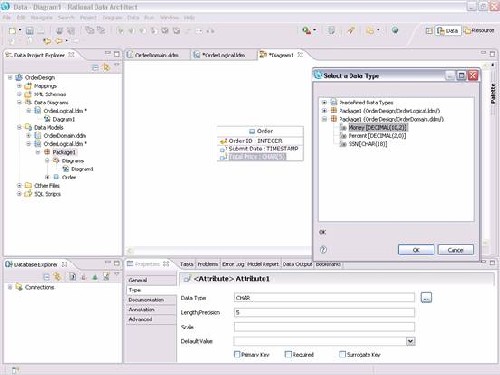Maximize the Data Project Explorer panel
This screenshot has height=375, width=500.
[x=117, y=54]
